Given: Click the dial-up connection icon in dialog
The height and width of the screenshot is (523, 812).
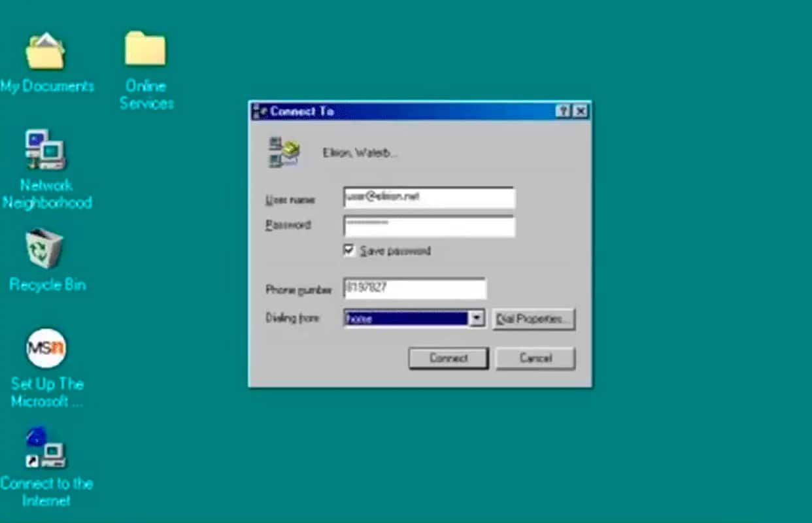Looking at the screenshot, I should click(284, 152).
